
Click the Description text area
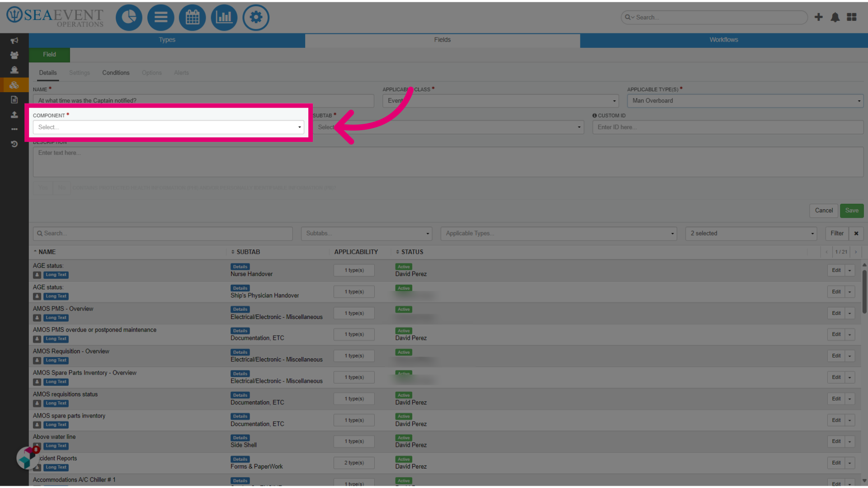[448, 162]
